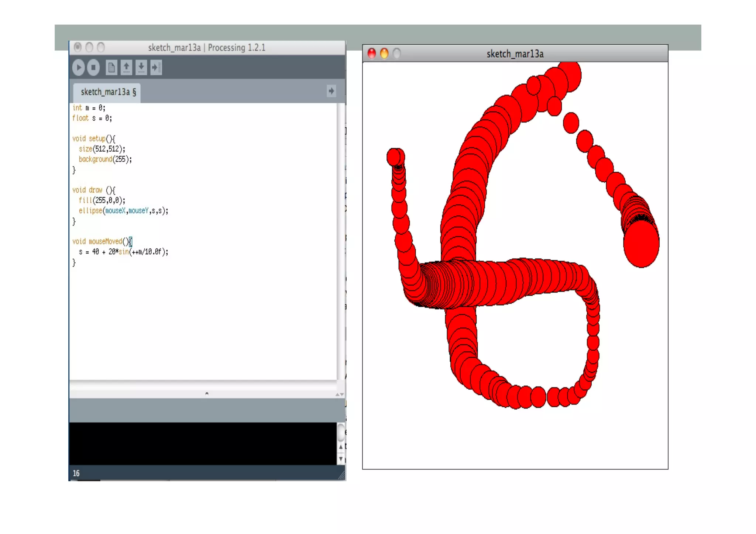Click the console divider collapse arrow

207,393
